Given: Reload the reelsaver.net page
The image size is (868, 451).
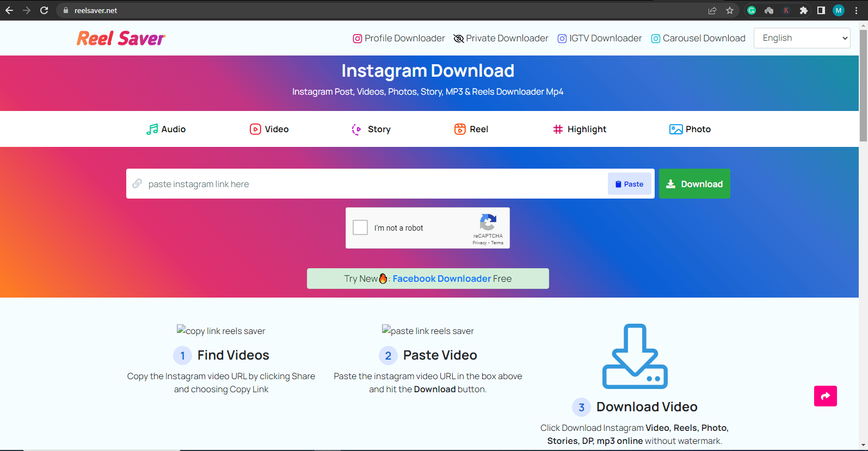Looking at the screenshot, I should tap(44, 10).
